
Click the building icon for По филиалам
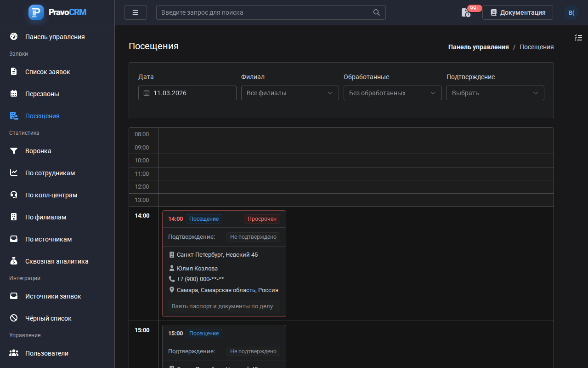(x=14, y=217)
